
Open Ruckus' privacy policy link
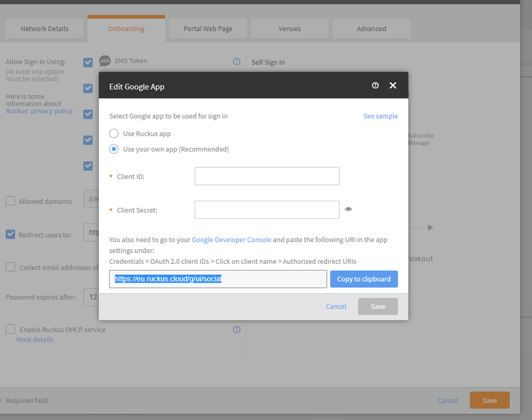(39, 111)
